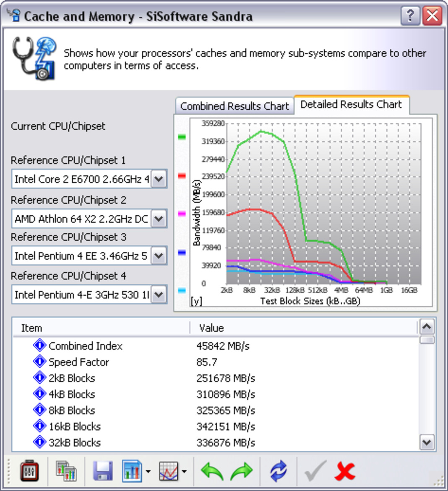448x491 pixels.
Task: Click the info icon beside Combined Index
Action: (x=39, y=345)
